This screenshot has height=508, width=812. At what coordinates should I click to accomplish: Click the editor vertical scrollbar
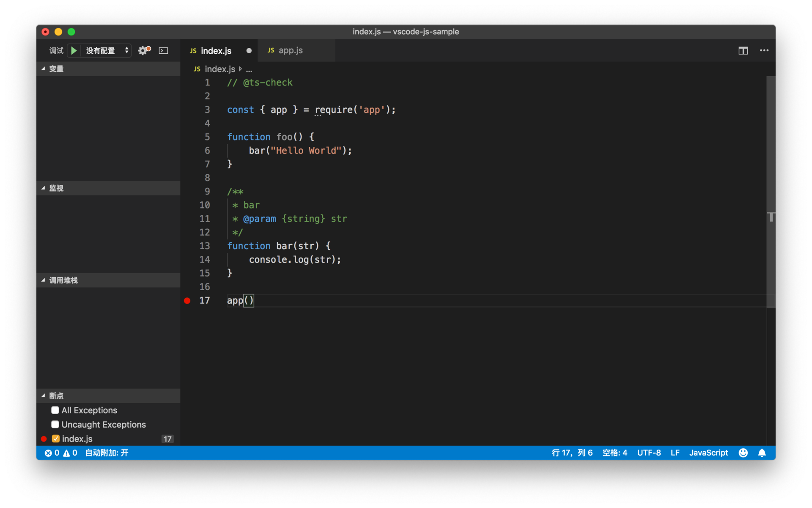[x=771, y=190]
